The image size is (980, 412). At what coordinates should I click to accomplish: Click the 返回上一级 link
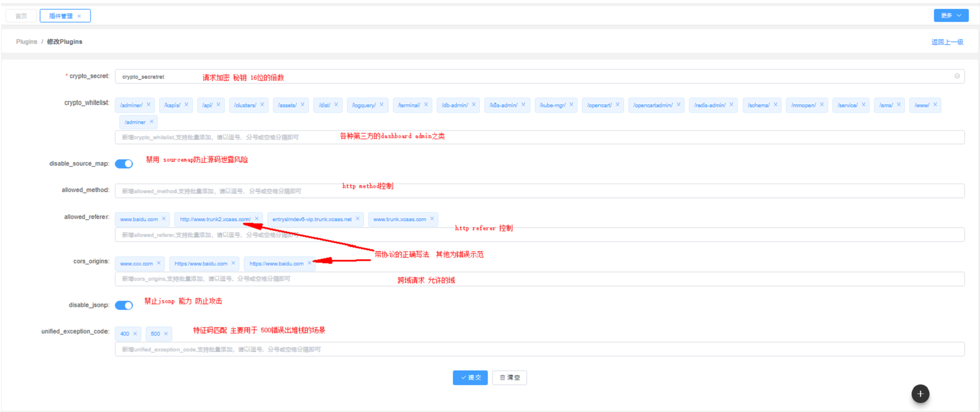point(947,42)
